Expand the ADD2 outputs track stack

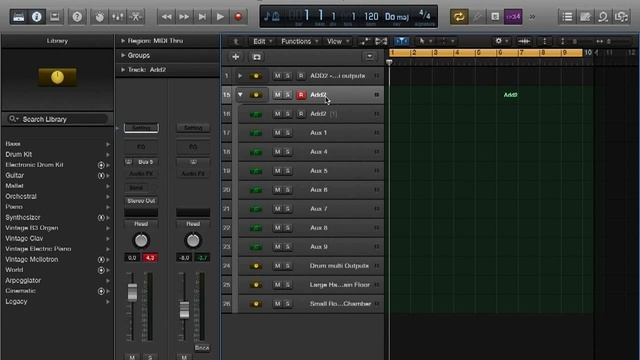(240, 76)
